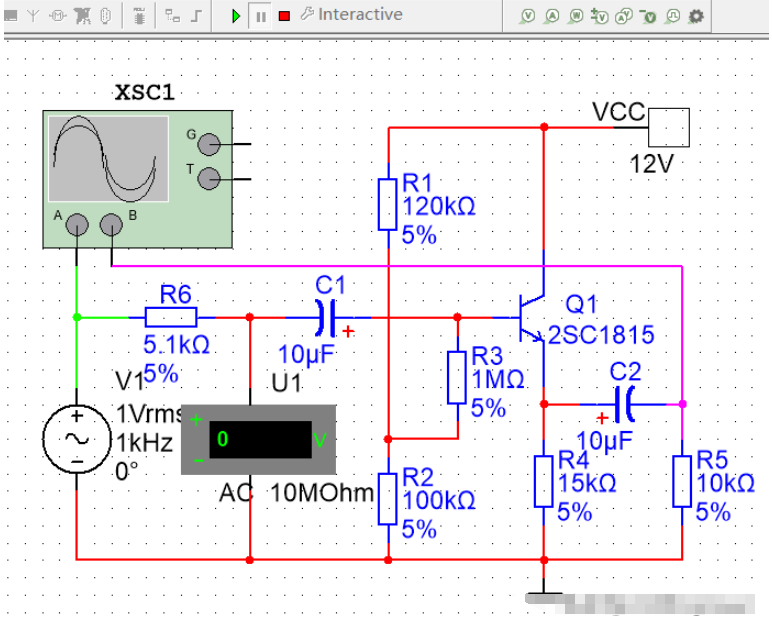Screen dimensions: 772x620
Task: Click the 120kΩ value of R1
Action: (439, 206)
